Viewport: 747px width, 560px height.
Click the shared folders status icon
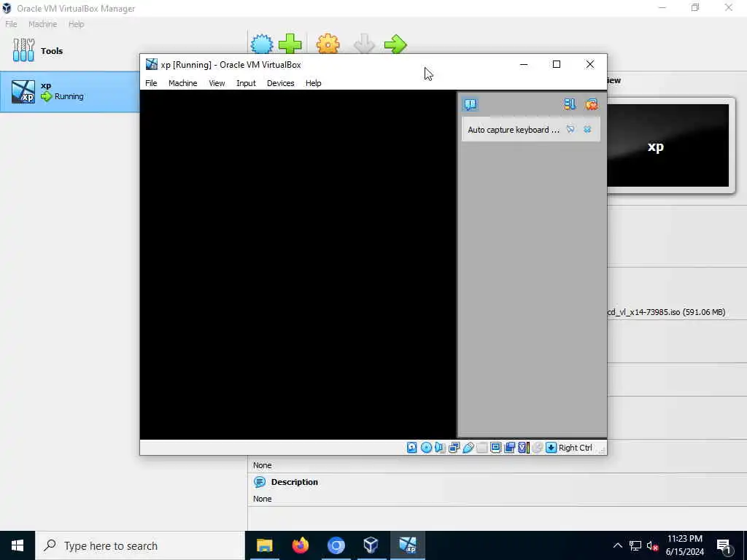coord(481,448)
